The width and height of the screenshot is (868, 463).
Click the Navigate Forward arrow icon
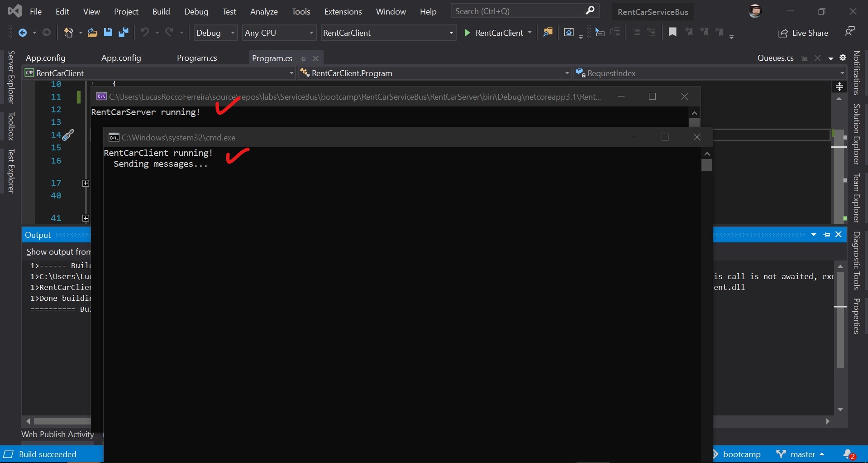click(x=47, y=33)
